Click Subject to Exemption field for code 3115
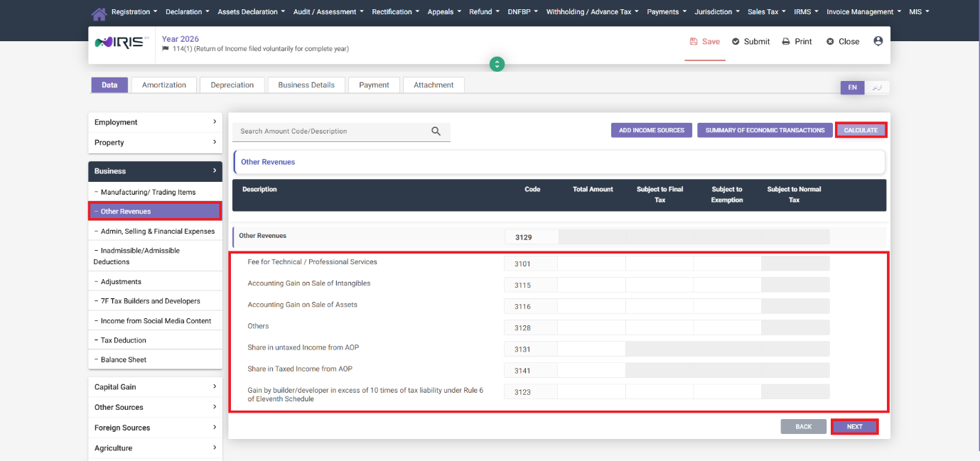The width and height of the screenshot is (980, 461). 727,285
